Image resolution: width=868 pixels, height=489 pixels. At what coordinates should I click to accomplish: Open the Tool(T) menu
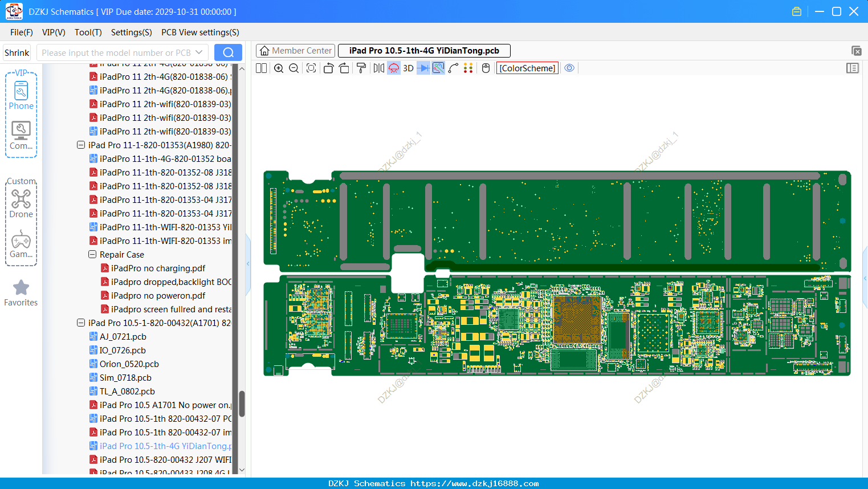click(88, 32)
